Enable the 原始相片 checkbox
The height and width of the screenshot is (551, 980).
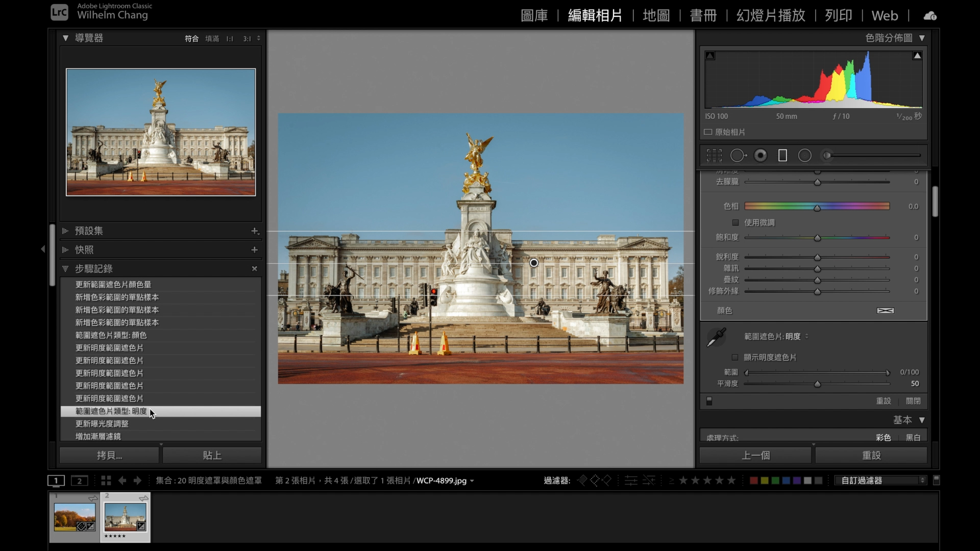708,132
